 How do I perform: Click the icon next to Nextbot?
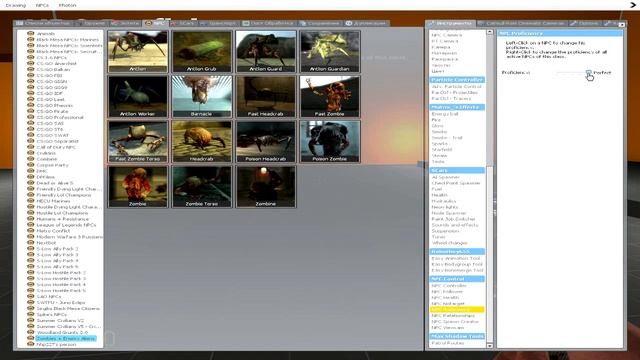pos(31,243)
